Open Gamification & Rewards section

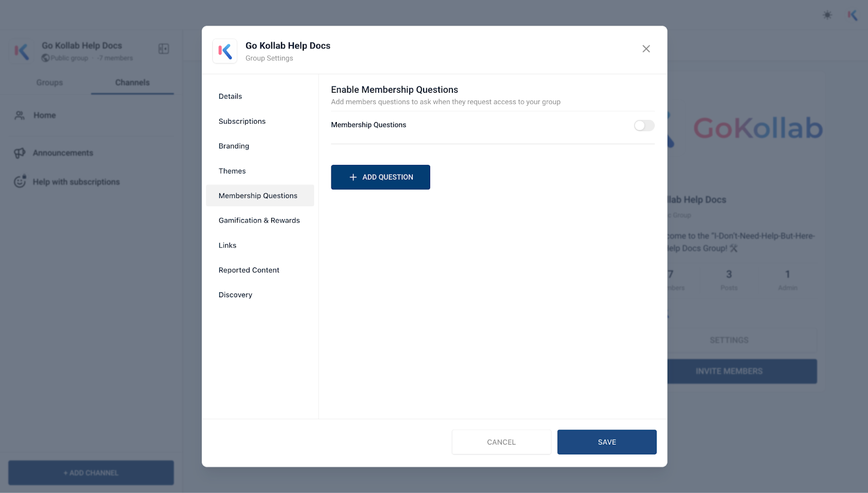click(260, 220)
